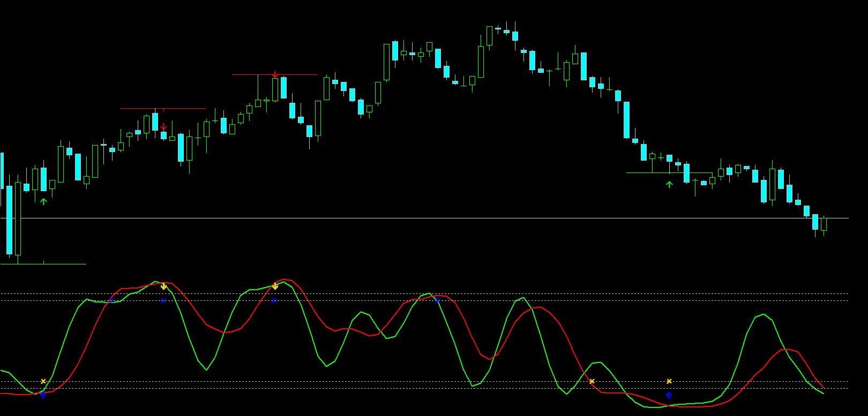
Task: Select the leftmost blue cross on the upper dotted line
Action: click(x=111, y=301)
